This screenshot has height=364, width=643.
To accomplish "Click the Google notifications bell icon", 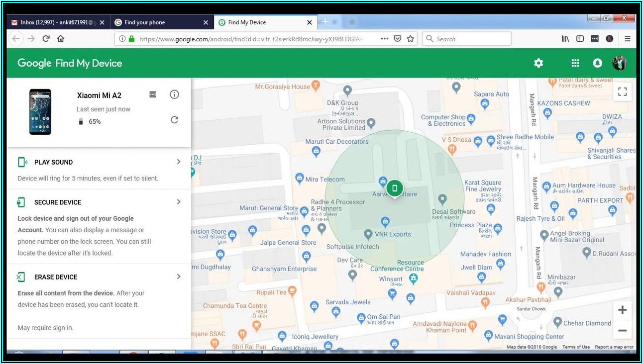I will pyautogui.click(x=597, y=63).
